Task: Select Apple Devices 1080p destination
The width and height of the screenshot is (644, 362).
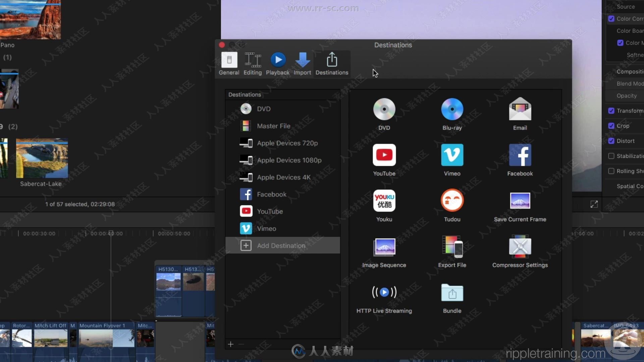Action: coord(283,160)
